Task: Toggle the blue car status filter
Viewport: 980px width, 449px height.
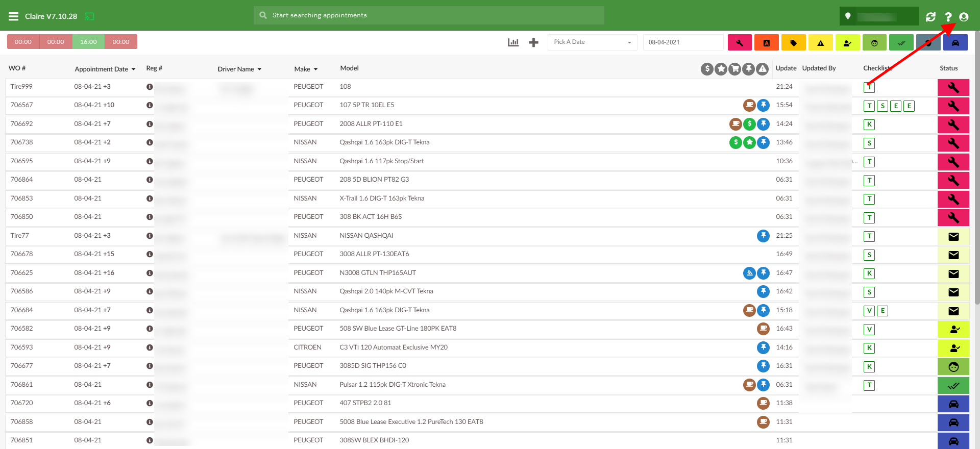Action: pos(955,43)
